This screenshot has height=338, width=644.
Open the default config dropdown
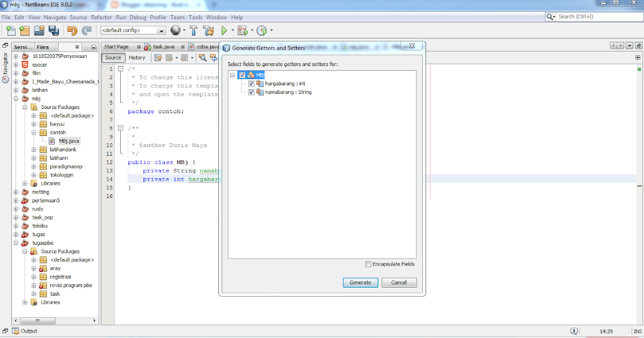163,31
